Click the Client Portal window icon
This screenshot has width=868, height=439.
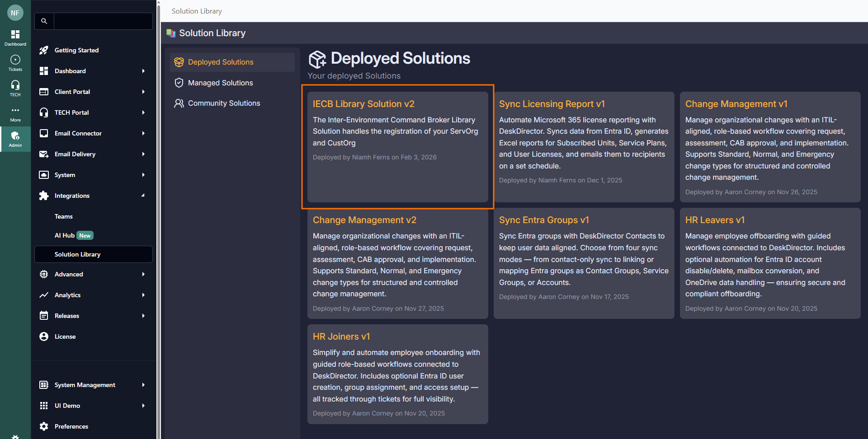click(44, 92)
